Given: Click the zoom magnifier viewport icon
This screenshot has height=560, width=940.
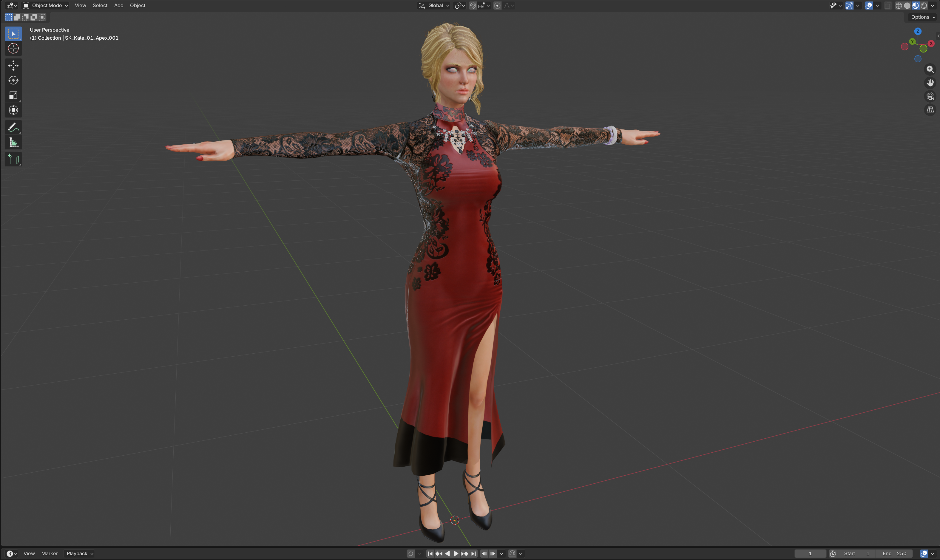Looking at the screenshot, I should coord(930,69).
